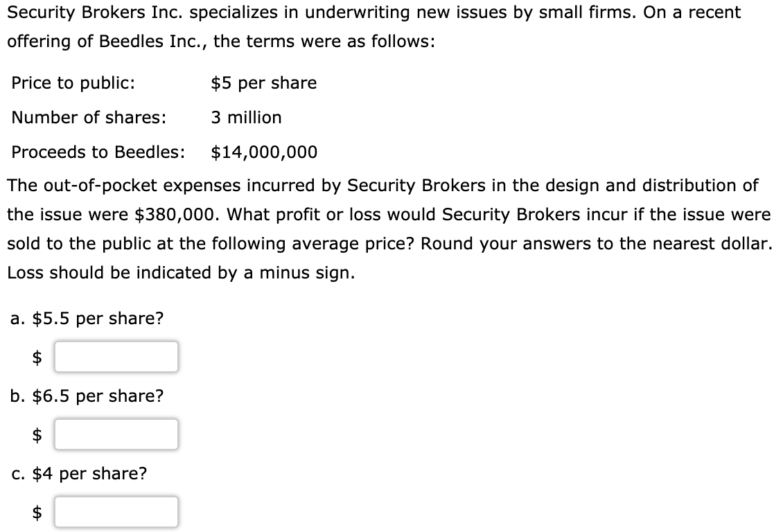Click the amount '$14,000,000'
Screen dimensions: 783x532
(264, 152)
